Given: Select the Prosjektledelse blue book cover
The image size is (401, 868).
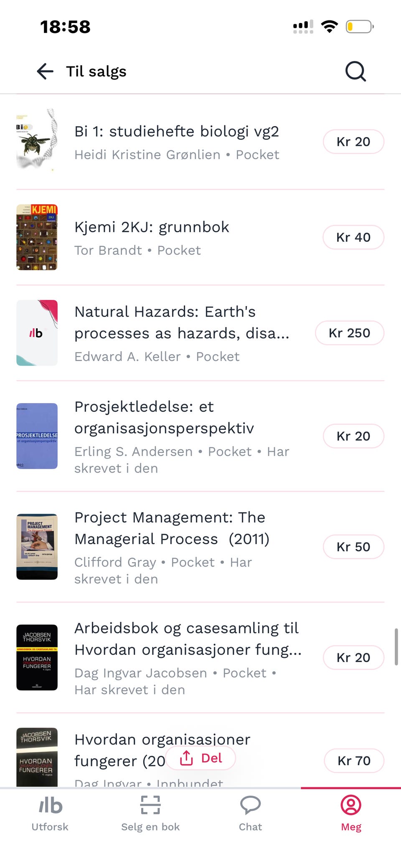Looking at the screenshot, I should (37, 436).
